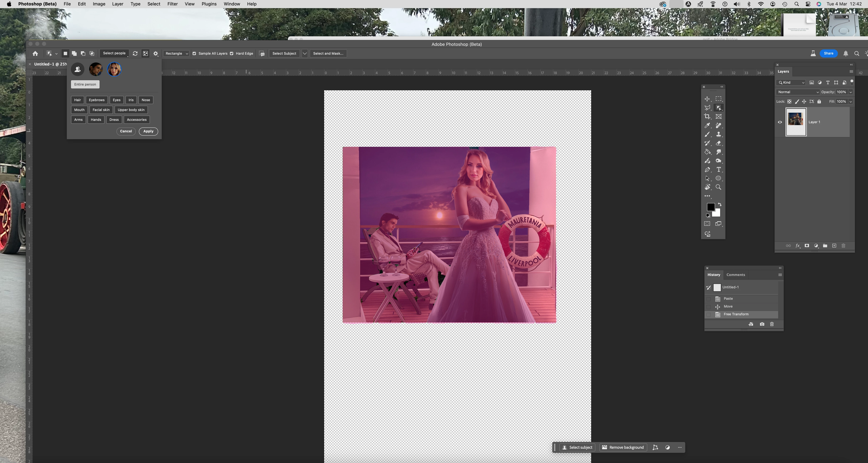Select the Paint Bucket tool
The height and width of the screenshot is (463, 868).
click(x=707, y=152)
